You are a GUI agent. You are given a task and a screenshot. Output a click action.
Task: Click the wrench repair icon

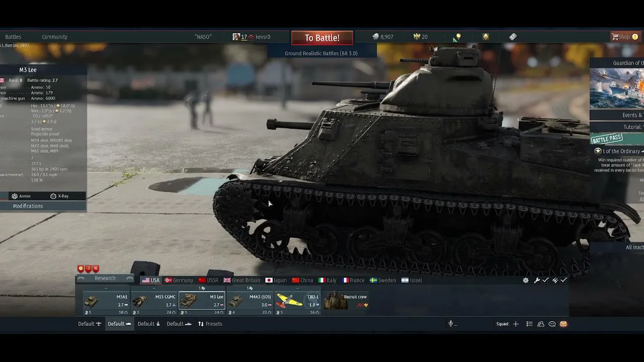537,281
